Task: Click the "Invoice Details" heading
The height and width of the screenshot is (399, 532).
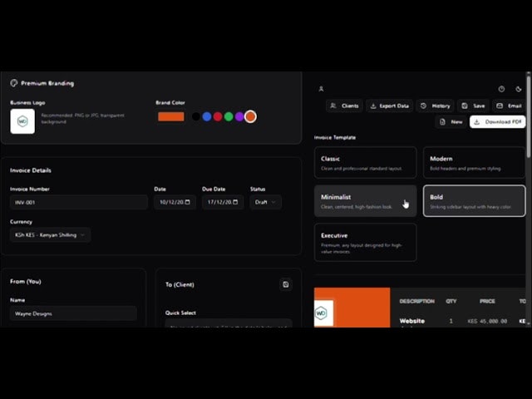Action: pos(31,170)
